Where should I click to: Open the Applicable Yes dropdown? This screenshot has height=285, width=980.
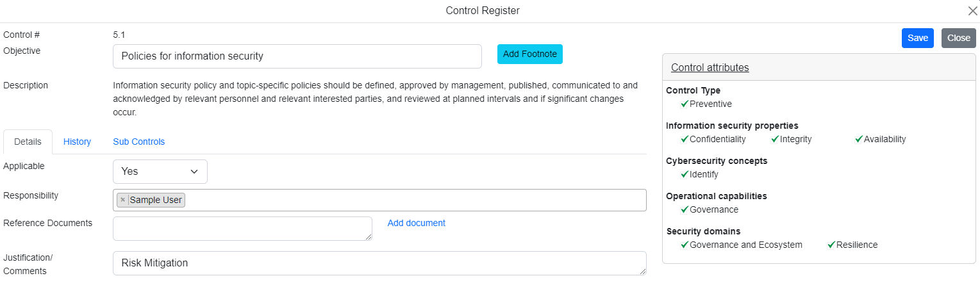[160, 172]
